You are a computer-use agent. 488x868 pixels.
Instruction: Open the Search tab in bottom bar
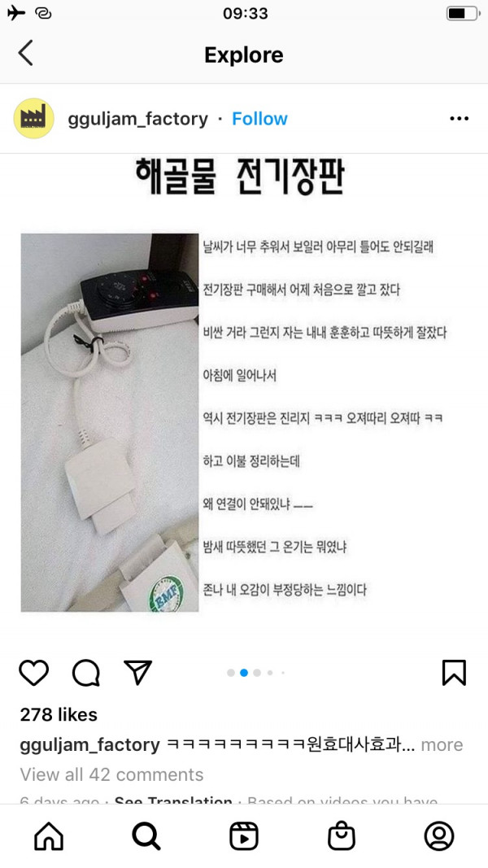(x=146, y=836)
